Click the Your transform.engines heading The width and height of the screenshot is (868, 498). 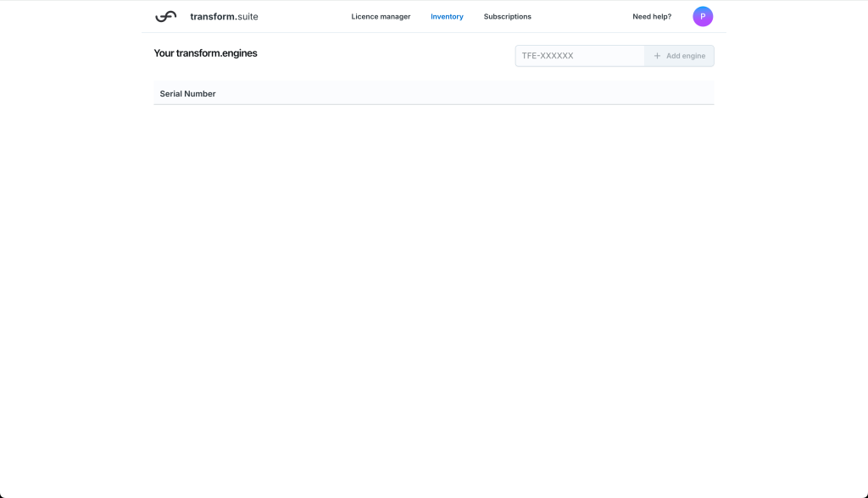[205, 53]
